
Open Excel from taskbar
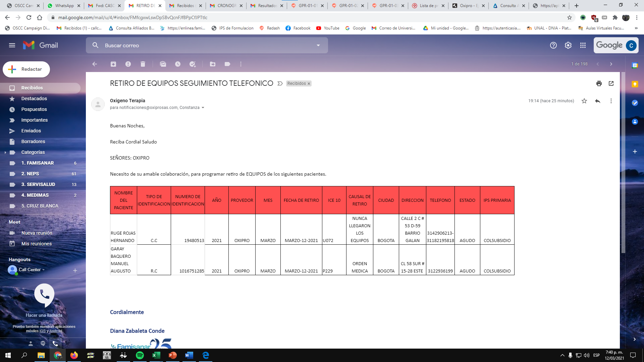click(156, 355)
